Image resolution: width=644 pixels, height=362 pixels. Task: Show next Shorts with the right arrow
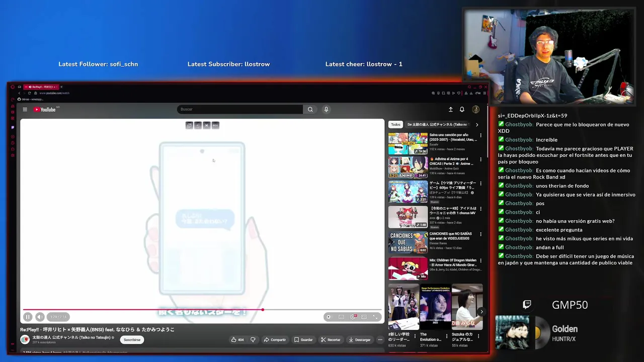tap(481, 312)
